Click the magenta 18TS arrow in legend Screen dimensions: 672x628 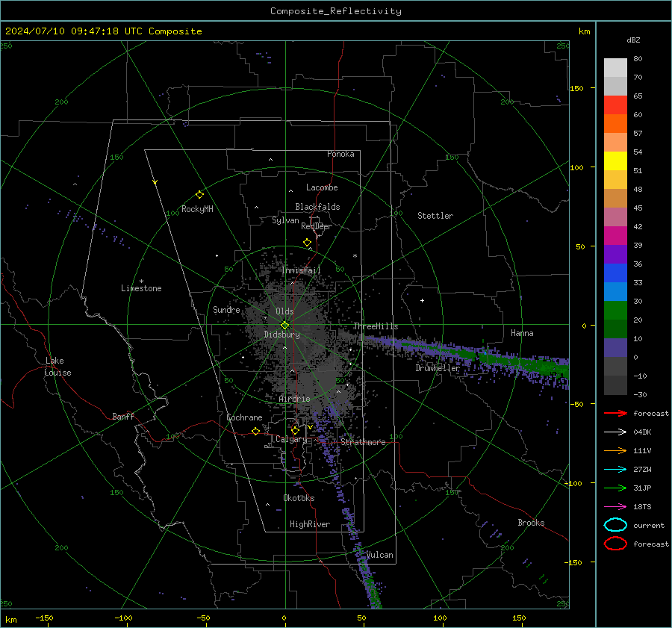[615, 507]
